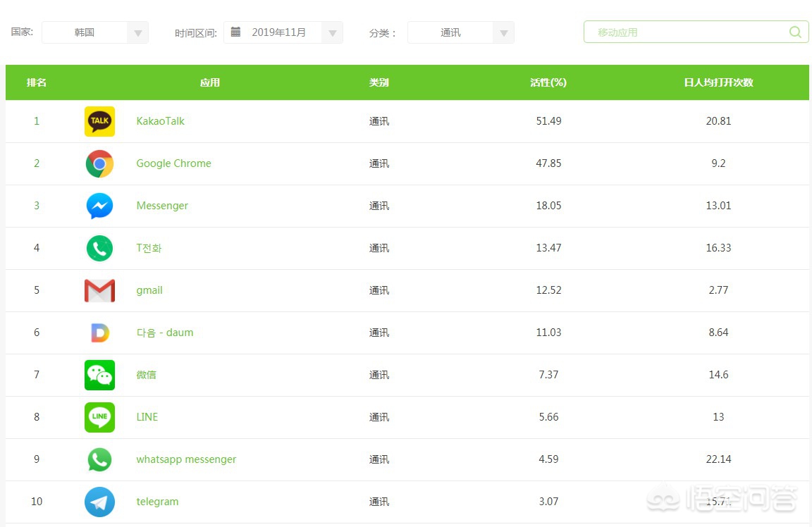The image size is (812, 527).
Task: Expand date list using arrow beside 2019年11月
Action: coord(333,33)
